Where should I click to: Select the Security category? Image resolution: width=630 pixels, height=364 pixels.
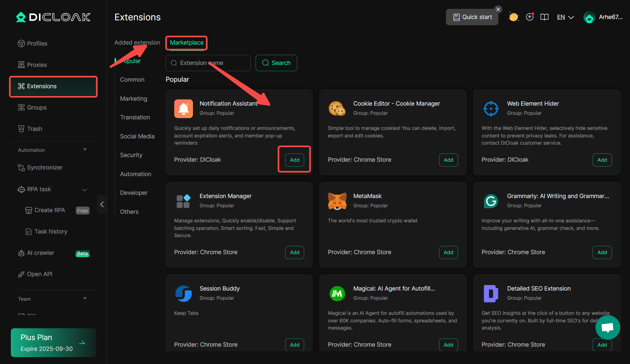point(131,155)
